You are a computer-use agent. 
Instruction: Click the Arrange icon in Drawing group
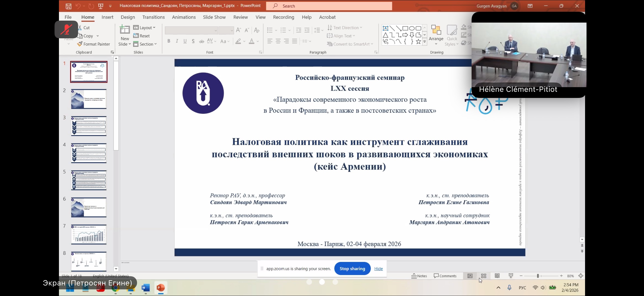[436, 30]
